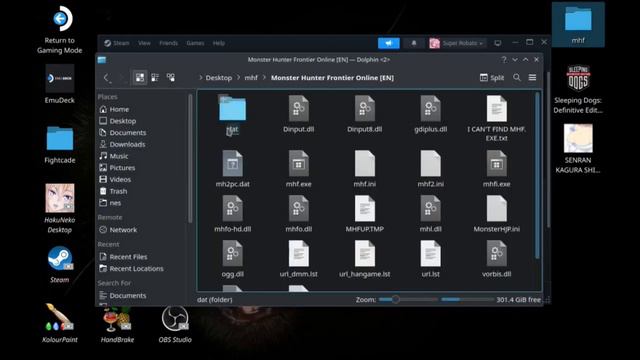Open the dat folder

pyautogui.click(x=232, y=109)
